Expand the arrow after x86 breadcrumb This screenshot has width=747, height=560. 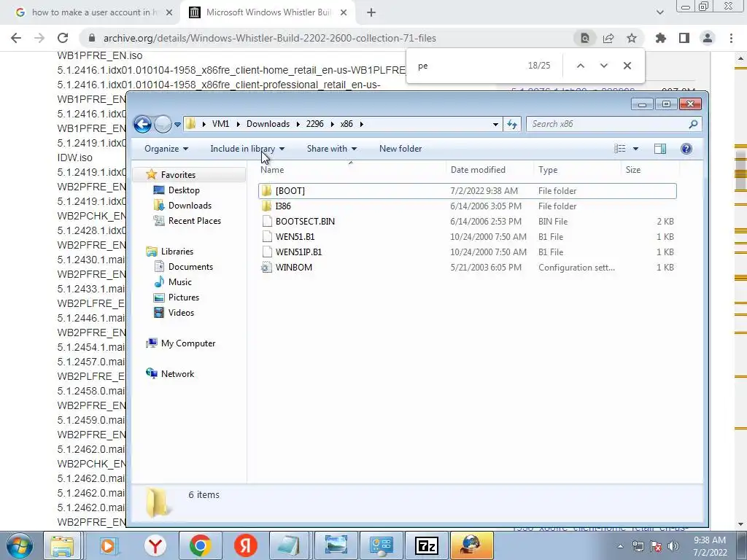click(x=362, y=124)
